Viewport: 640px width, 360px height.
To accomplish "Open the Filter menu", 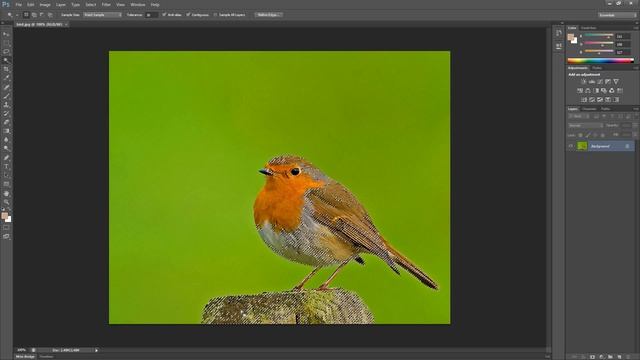I will pos(106,4).
